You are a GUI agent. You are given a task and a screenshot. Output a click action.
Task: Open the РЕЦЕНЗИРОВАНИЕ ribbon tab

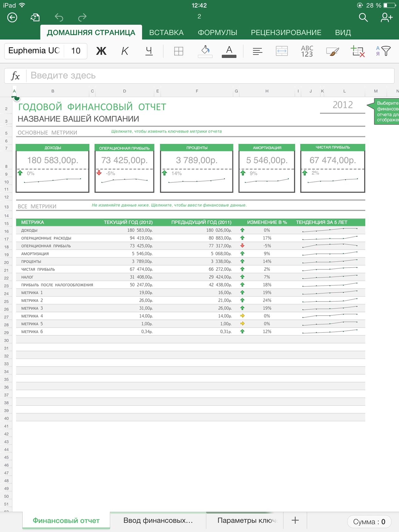click(286, 32)
